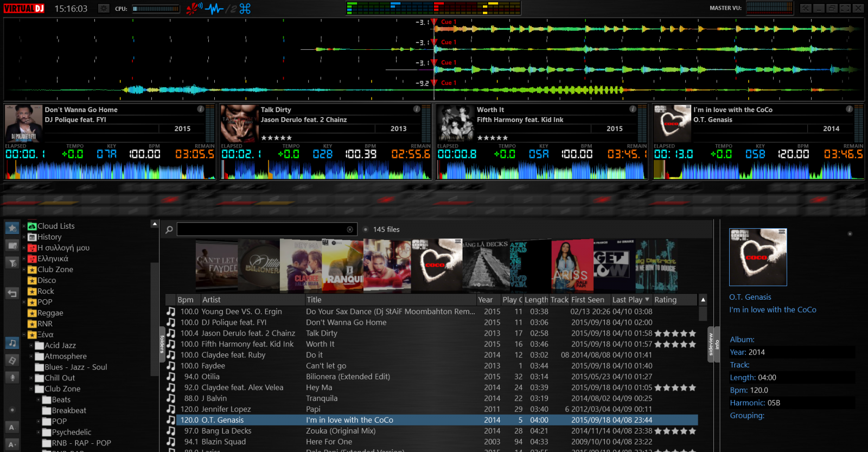Clear the search field with the x icon
Viewport: 868px width, 452px height.
tap(350, 229)
